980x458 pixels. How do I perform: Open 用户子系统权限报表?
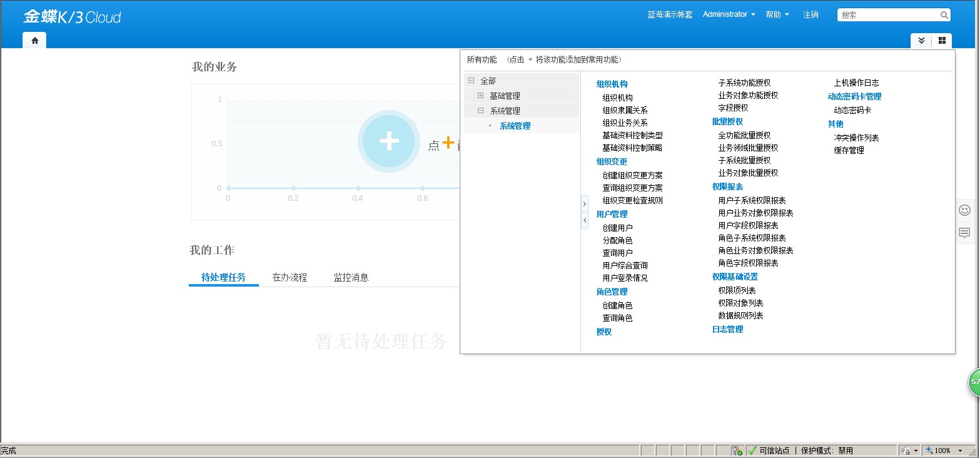coord(752,200)
